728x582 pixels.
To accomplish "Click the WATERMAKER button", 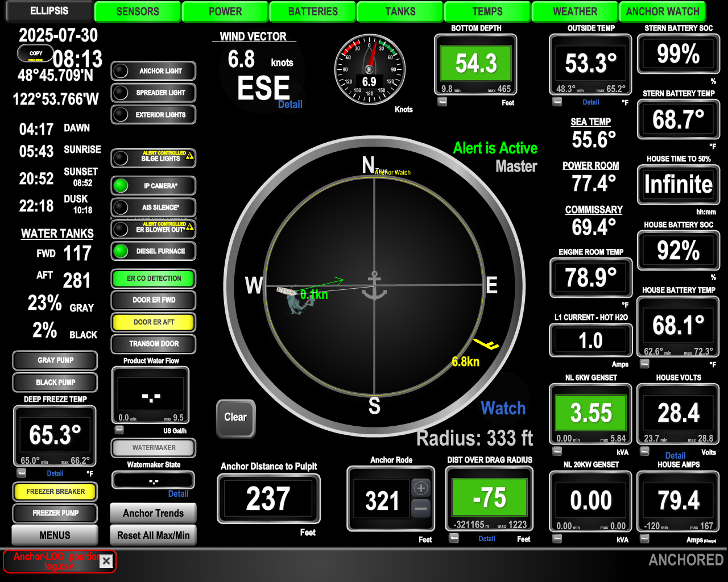I will coord(154,448).
